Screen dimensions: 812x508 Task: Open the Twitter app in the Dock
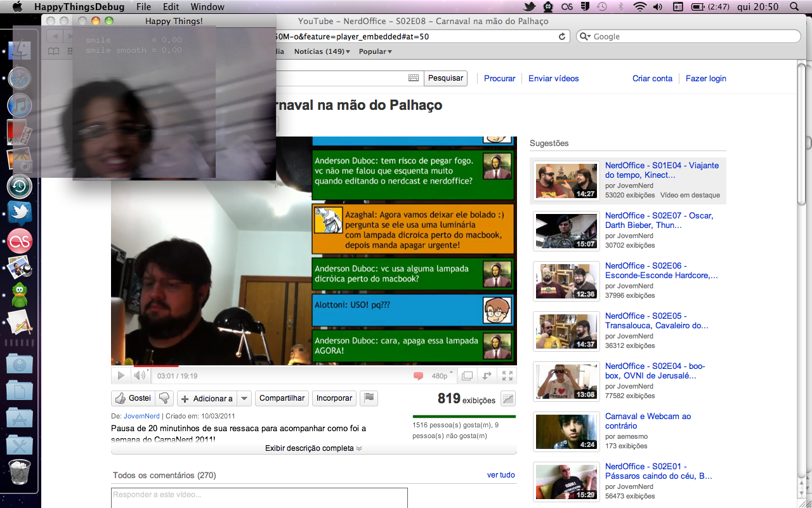click(20, 213)
